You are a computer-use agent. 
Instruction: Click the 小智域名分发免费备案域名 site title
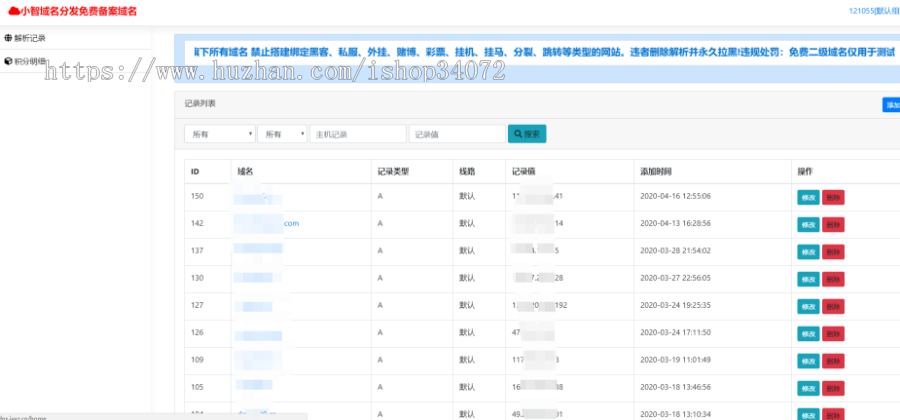click(x=79, y=11)
